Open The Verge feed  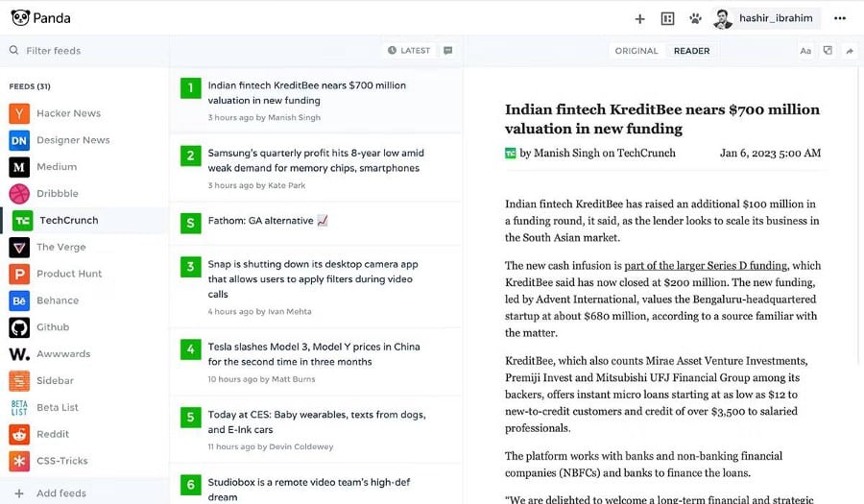point(84,247)
